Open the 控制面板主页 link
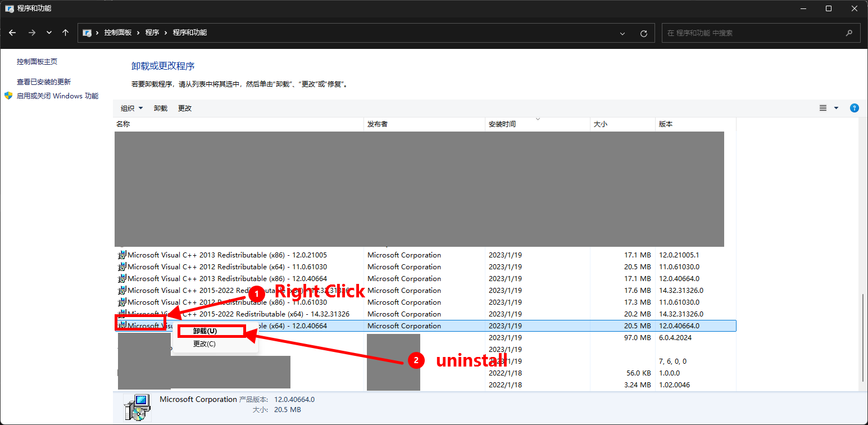 pos(37,62)
